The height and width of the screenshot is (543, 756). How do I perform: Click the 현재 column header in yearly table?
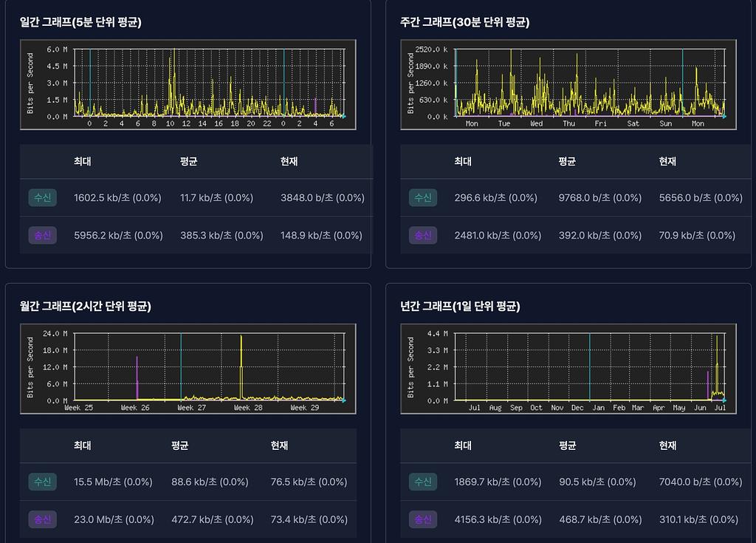pos(667,445)
